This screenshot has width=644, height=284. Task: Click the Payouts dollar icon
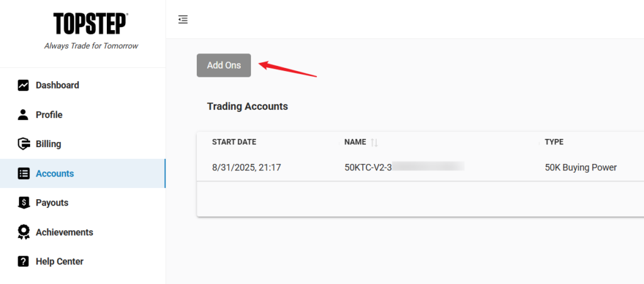(x=23, y=203)
